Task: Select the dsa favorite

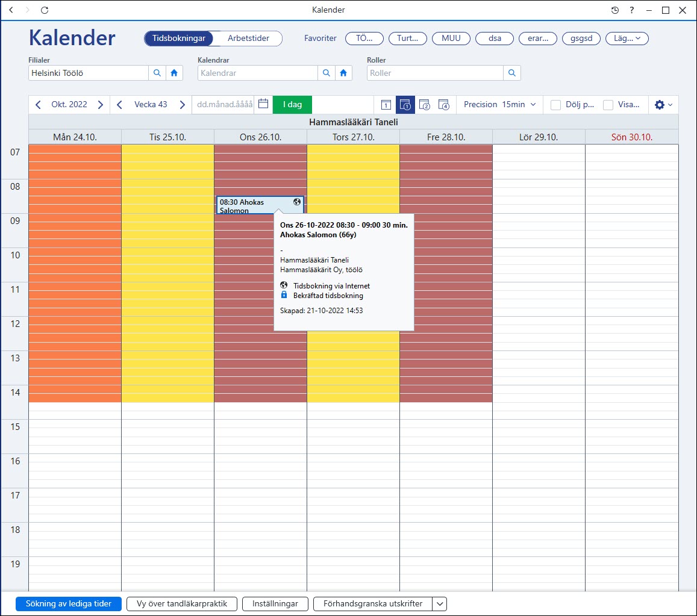Action: point(495,38)
